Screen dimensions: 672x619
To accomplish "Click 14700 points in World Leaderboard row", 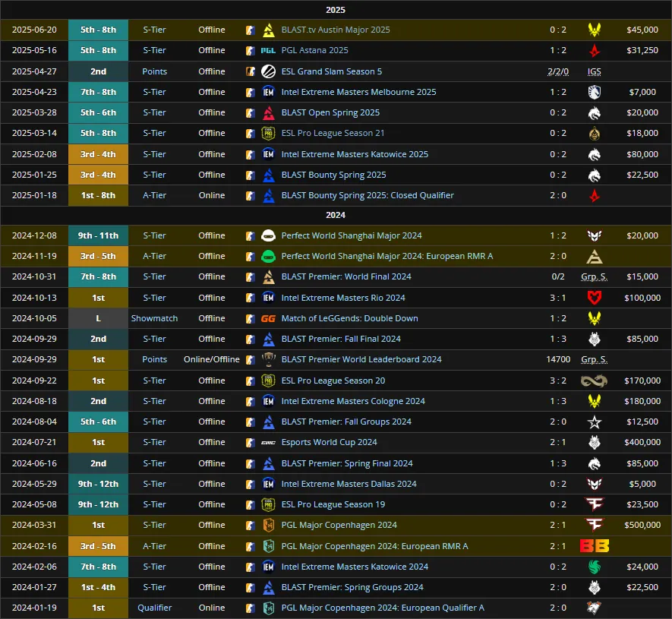I will (558, 359).
